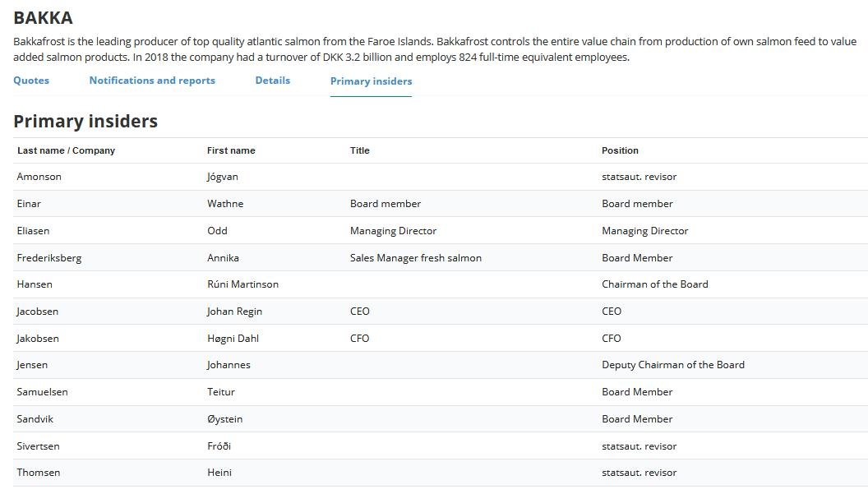Select Rúni Martinson first name cell
The image size is (868, 494).
coord(242,284)
